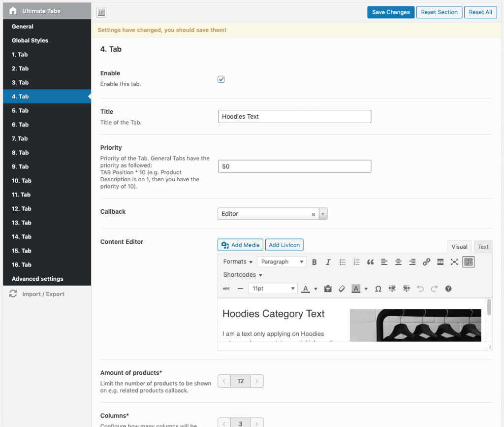This screenshot has width=504, height=427.
Task: Switch to the Text editor tab
Action: 483,247
